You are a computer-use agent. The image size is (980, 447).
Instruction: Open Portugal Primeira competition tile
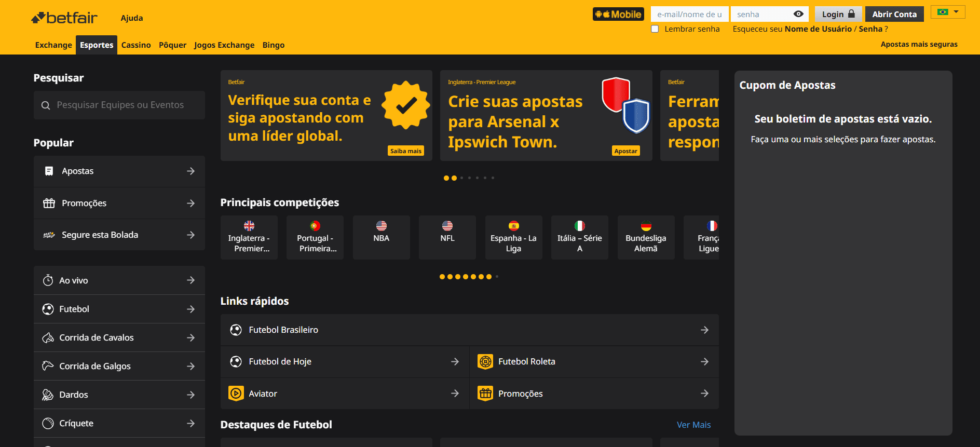point(315,237)
